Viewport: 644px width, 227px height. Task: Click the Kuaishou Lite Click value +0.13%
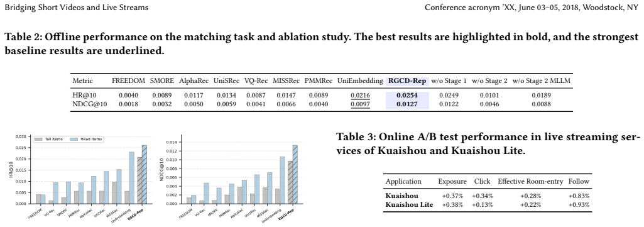click(482, 204)
